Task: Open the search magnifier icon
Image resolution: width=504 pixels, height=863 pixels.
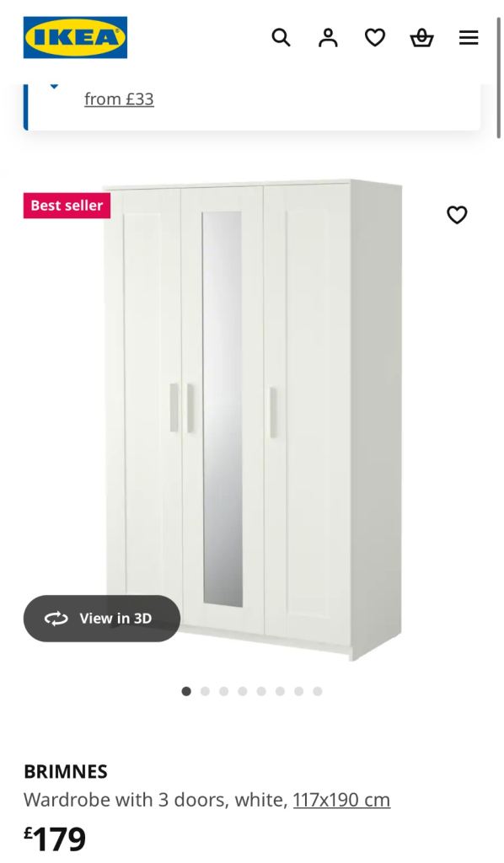Action: [x=281, y=37]
